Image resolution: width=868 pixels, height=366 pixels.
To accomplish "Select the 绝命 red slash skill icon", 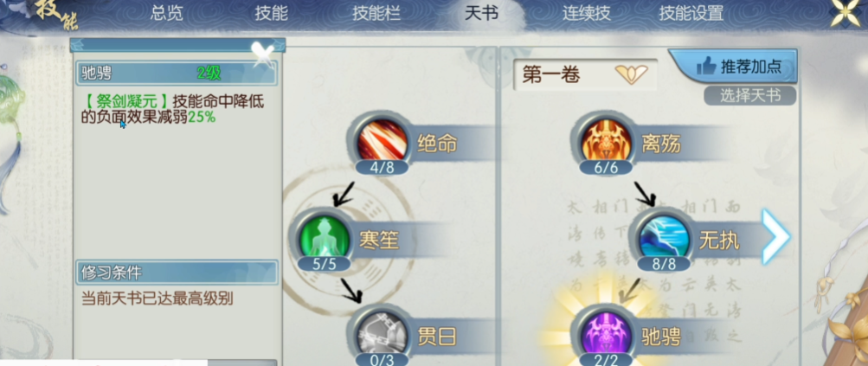I will pos(382,140).
